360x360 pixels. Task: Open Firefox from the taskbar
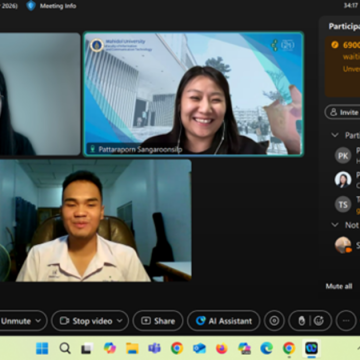tap(222, 348)
